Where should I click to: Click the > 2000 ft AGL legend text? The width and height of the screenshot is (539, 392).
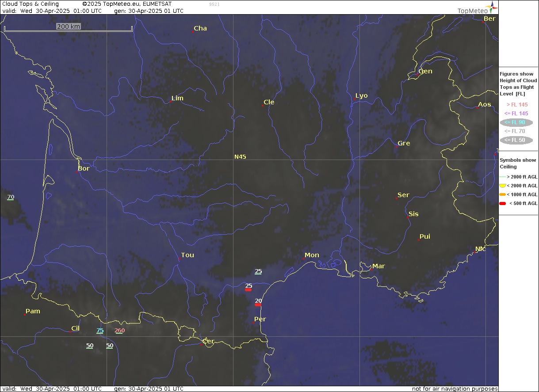coord(522,177)
